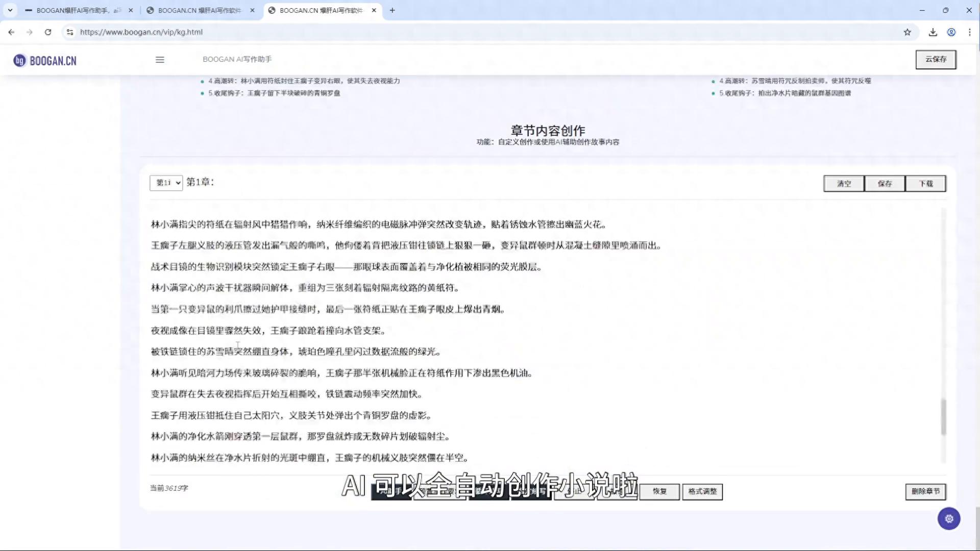Click the 格式调整 format adjust button
The width and height of the screenshot is (980, 551).
pyautogui.click(x=702, y=491)
